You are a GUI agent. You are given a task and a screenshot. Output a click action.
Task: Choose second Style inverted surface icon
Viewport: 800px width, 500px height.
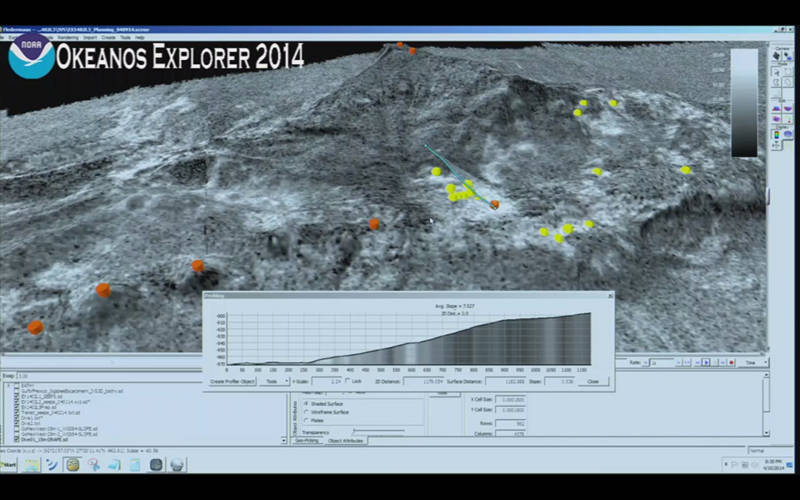click(x=788, y=109)
